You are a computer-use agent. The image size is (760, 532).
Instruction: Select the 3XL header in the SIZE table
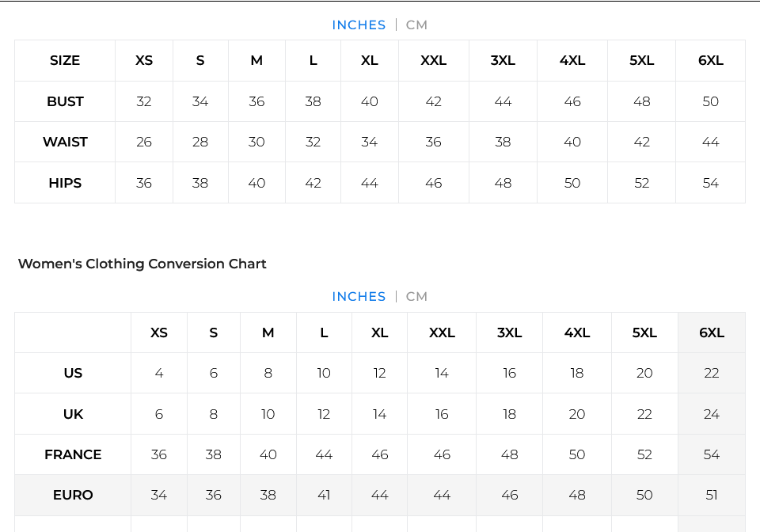coord(503,60)
